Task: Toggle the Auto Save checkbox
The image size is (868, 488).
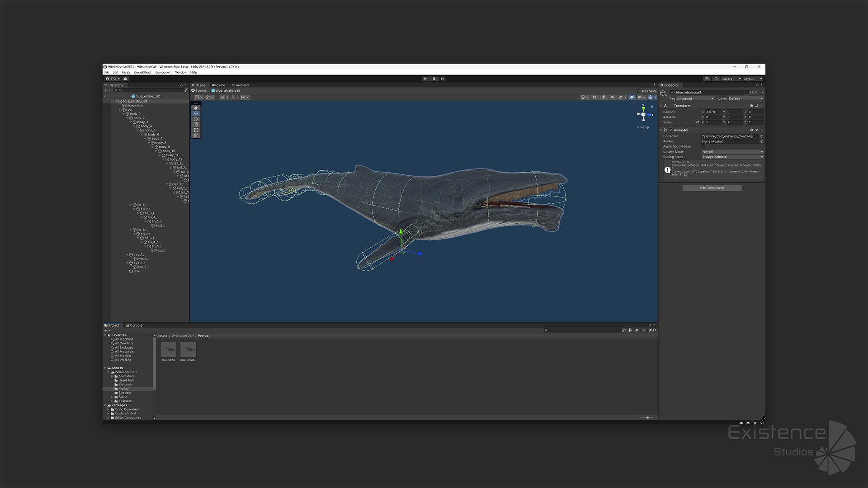Action: (639, 91)
